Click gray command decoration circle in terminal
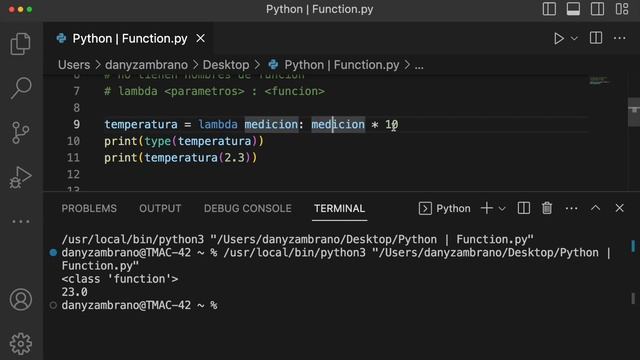 [53, 305]
